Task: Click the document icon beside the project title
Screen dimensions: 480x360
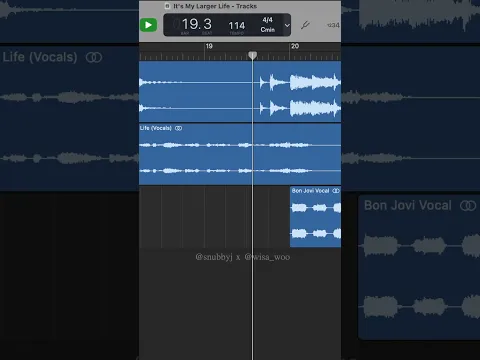Action: tap(167, 6)
